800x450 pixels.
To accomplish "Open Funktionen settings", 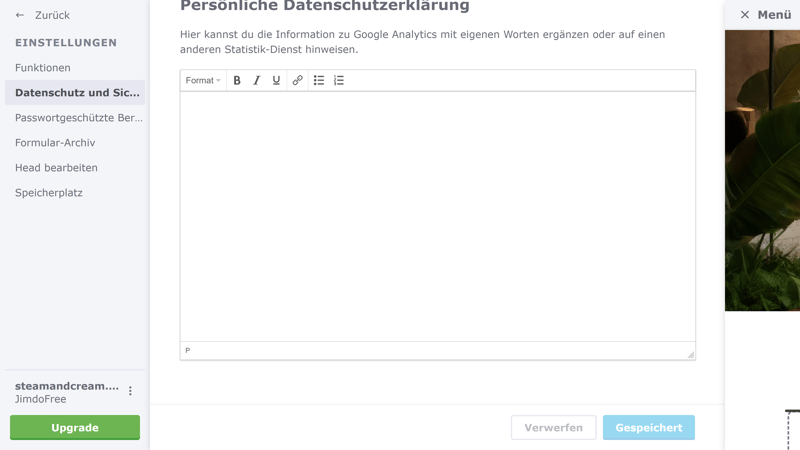I will [x=43, y=68].
